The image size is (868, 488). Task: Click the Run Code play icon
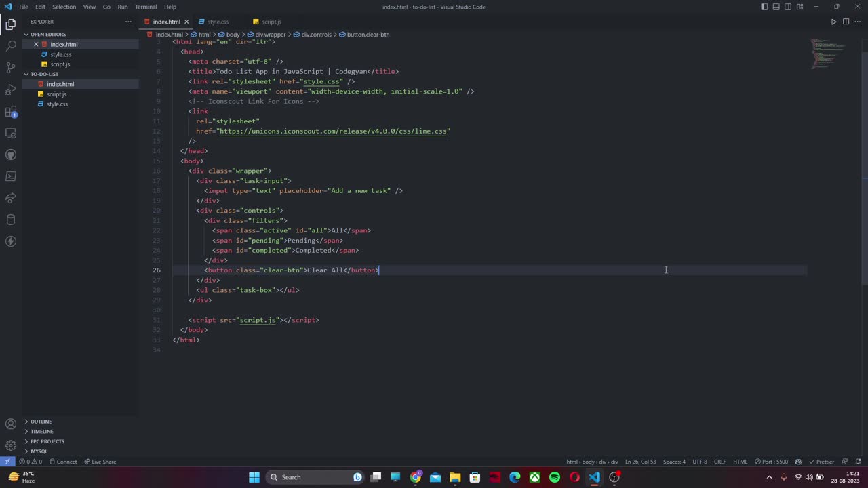click(x=833, y=22)
